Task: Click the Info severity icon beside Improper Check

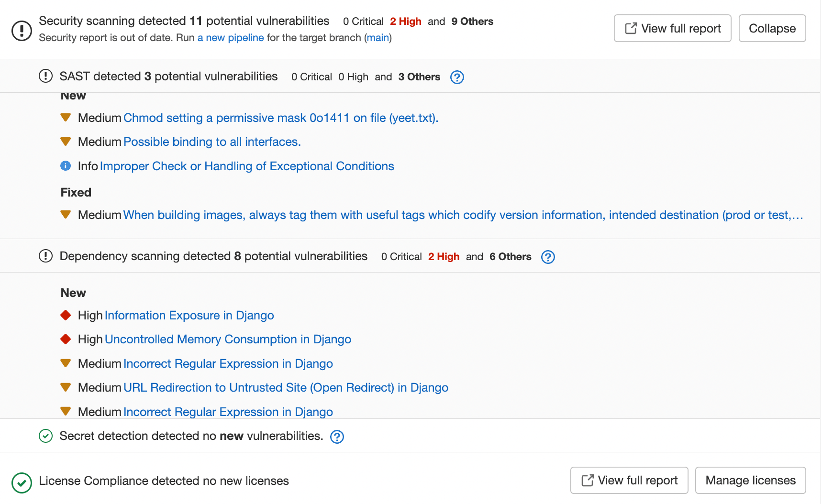Action: [x=66, y=166]
